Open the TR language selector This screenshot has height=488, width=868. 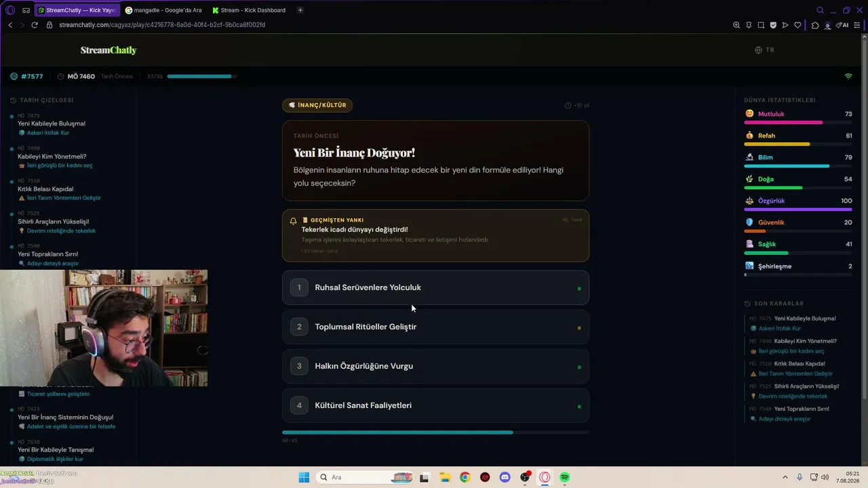[764, 50]
